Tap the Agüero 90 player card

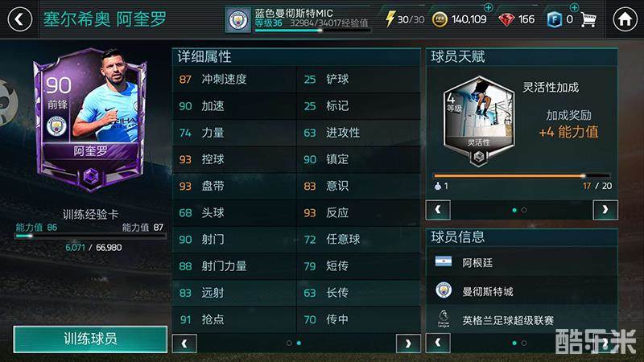90,119
